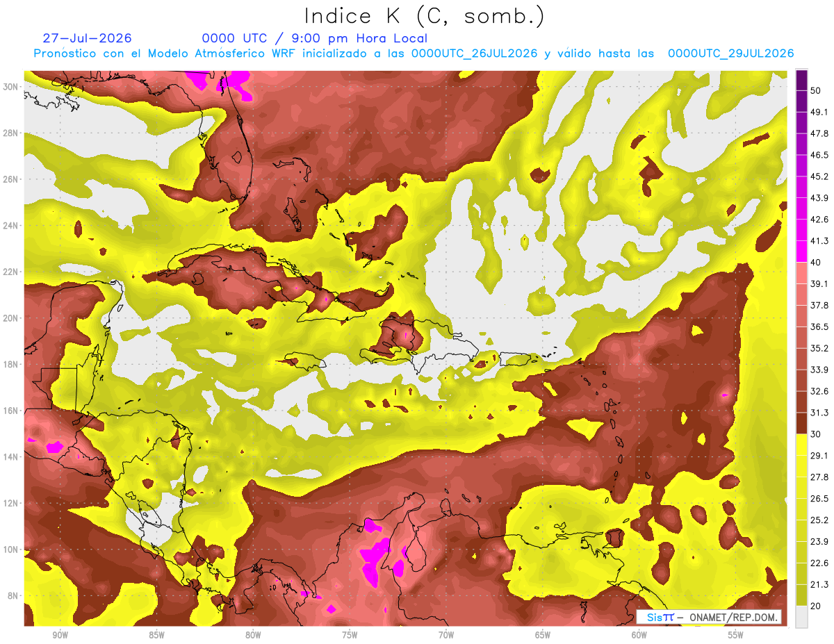
Task: Click the colorbar label "41.3"
Action: coord(819,240)
